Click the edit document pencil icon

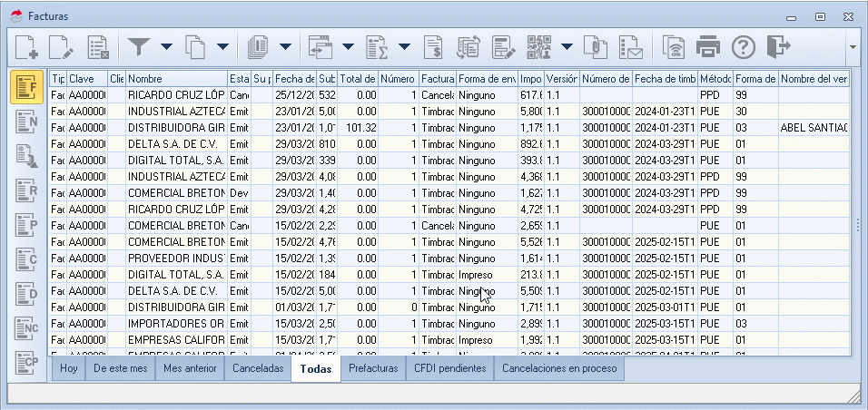pyautogui.click(x=62, y=46)
